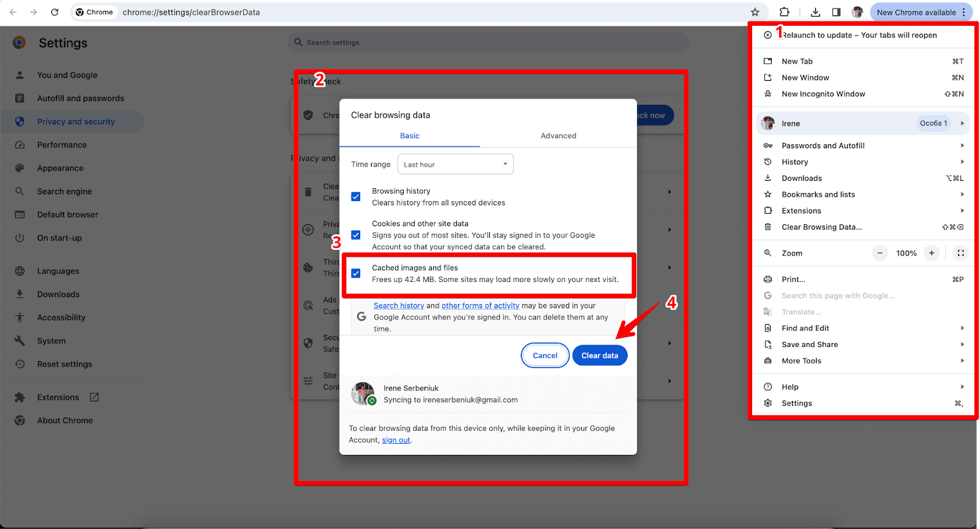The height and width of the screenshot is (529, 980).
Task: Click the bookmark star icon in address bar
Action: coord(755,12)
